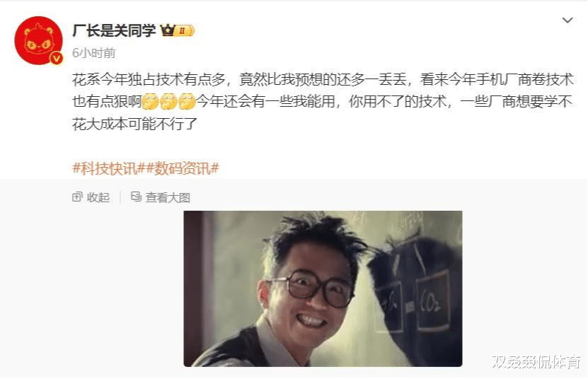Click the CO₂ chalkboard in the image
This screenshot has height=379, width=588.
click(433, 301)
